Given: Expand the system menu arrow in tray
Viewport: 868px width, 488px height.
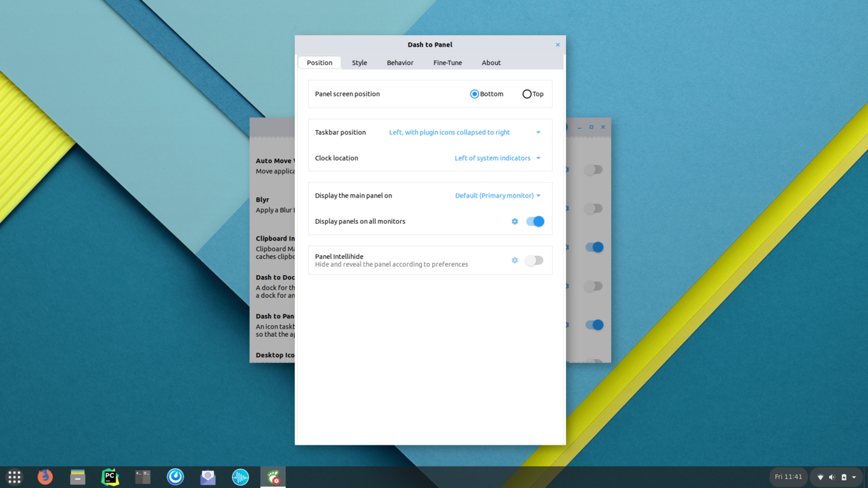Looking at the screenshot, I should (854, 477).
